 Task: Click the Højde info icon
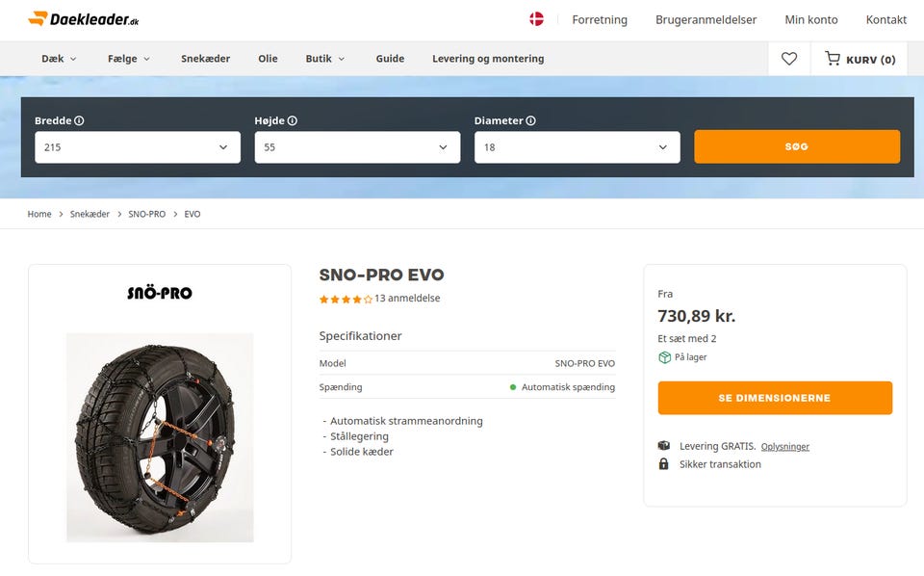click(292, 121)
